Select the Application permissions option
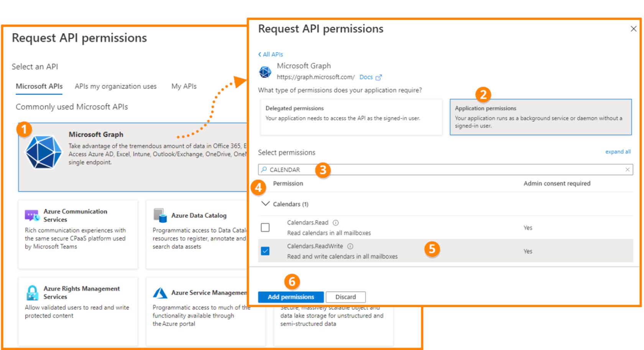 coord(540,117)
